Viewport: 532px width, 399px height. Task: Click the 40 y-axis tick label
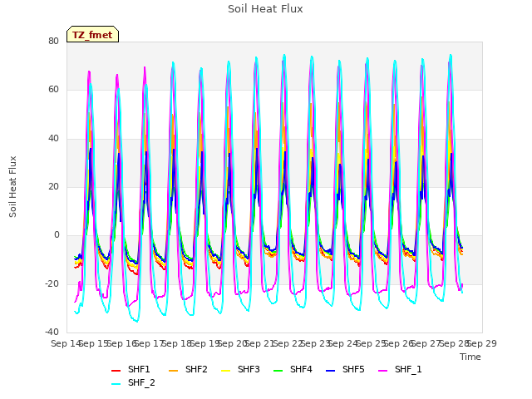[53, 138]
